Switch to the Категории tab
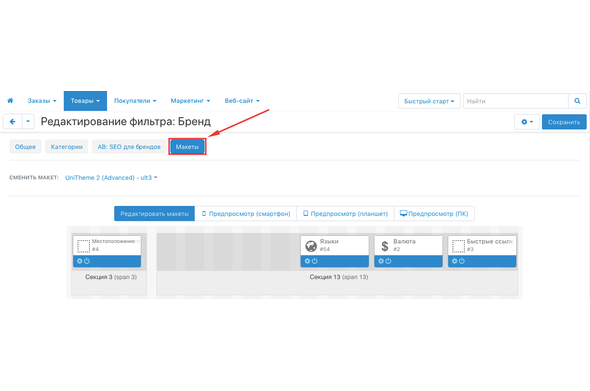The width and height of the screenshot is (590, 391). [x=67, y=147]
